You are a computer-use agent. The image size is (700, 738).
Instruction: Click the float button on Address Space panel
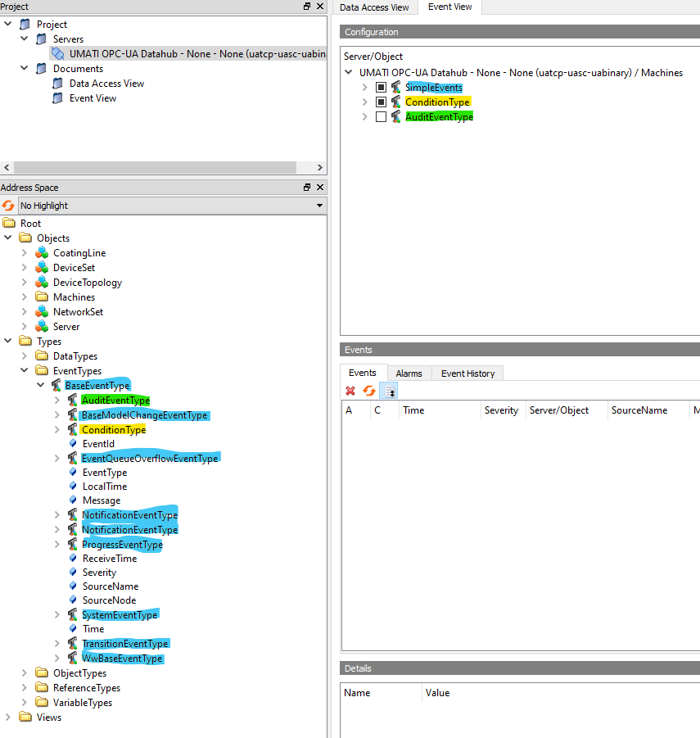coord(309,187)
